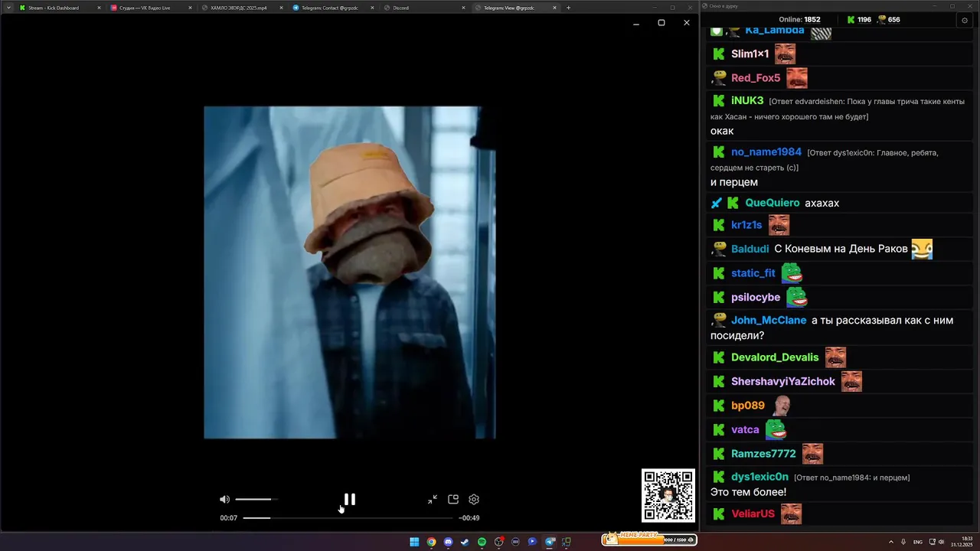Click the sword badge beside QueQuiero

[x=717, y=203]
